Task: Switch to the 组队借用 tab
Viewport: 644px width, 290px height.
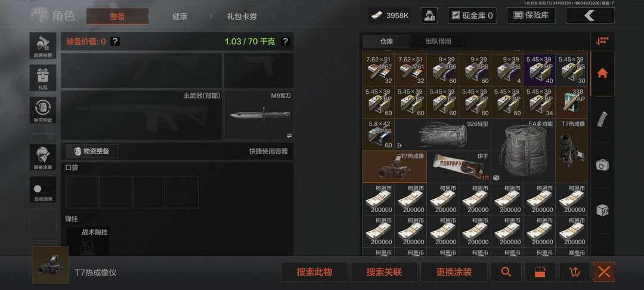Action: [438, 41]
